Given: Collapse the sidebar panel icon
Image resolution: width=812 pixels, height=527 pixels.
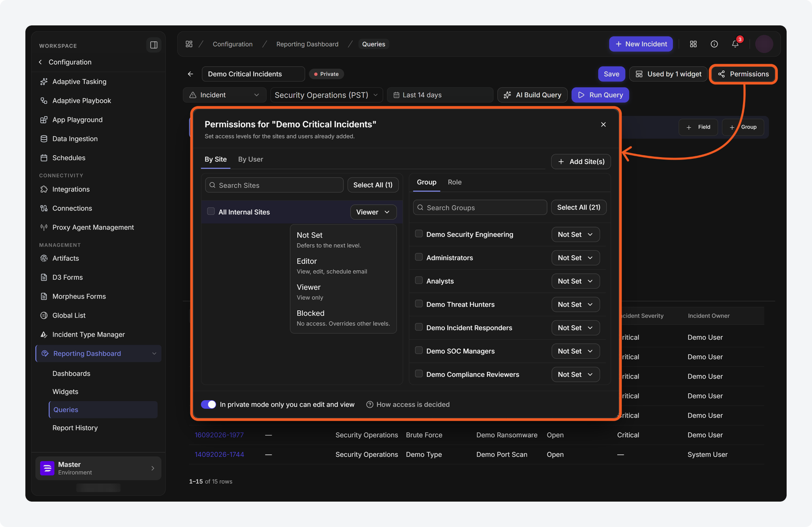Looking at the screenshot, I should coord(153,45).
